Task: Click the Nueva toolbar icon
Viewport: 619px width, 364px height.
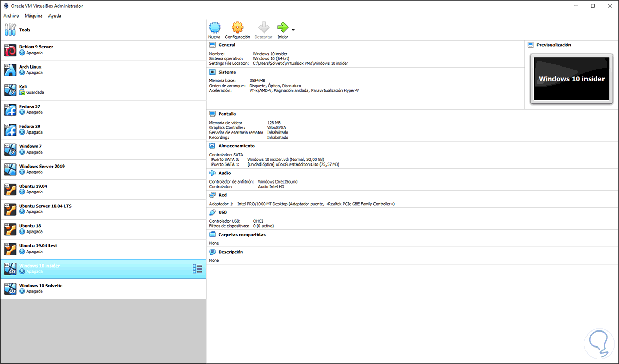Action: coord(215,27)
